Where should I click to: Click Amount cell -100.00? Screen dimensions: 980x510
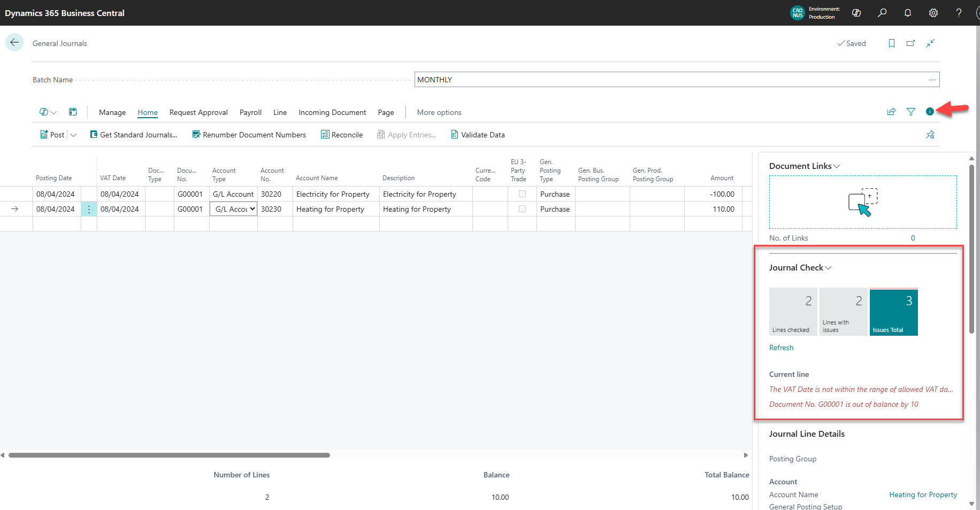713,194
